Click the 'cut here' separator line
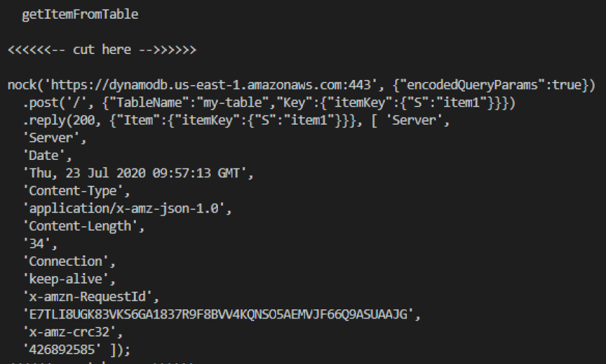 (x=102, y=50)
